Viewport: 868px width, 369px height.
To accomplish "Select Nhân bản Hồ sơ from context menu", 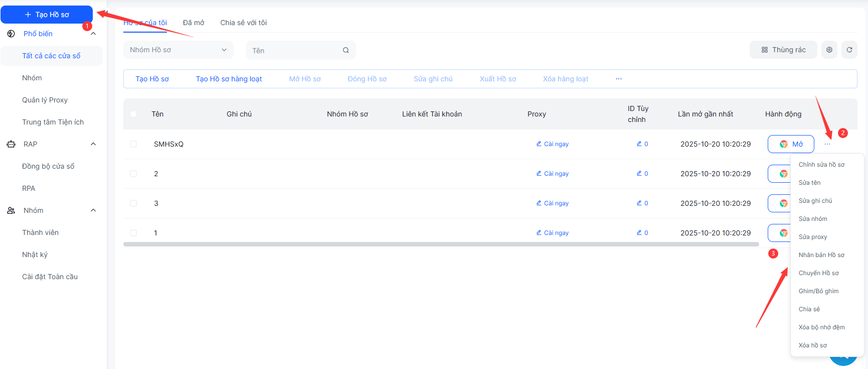I will point(821,255).
